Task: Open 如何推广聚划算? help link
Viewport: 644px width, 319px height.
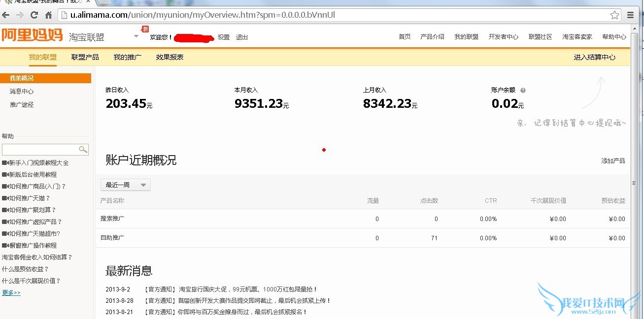Action: pyautogui.click(x=29, y=210)
